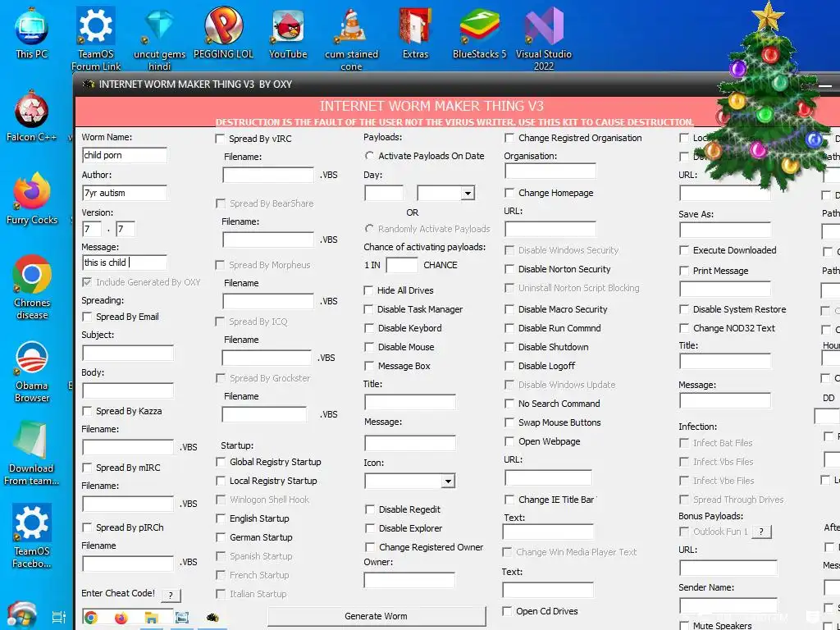
Task: Open the red bird icon labeled YouTube
Action: tap(288, 33)
